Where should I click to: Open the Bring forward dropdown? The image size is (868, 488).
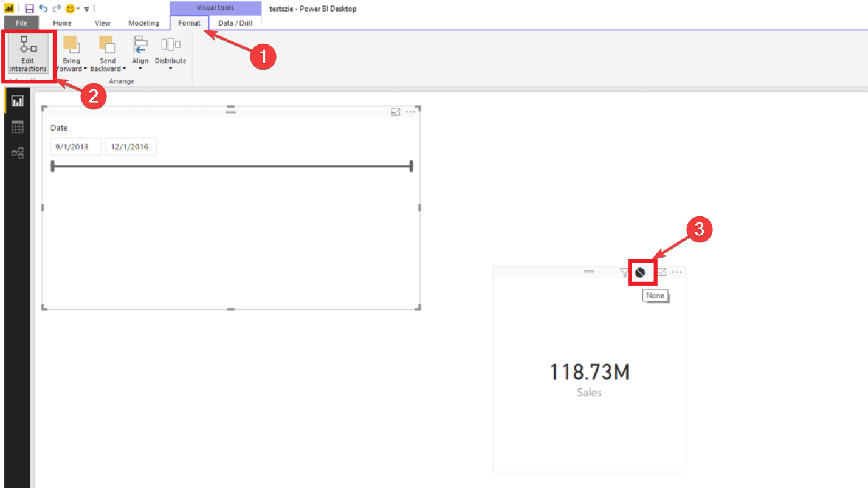click(x=71, y=54)
